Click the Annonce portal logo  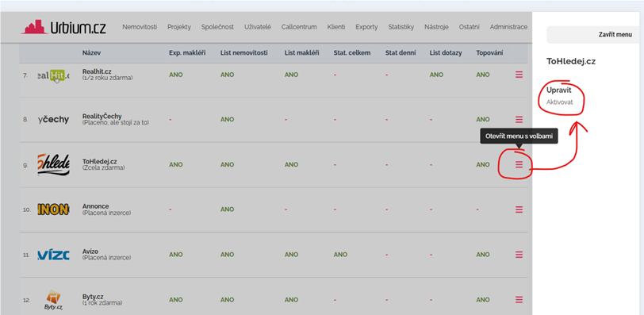click(53, 209)
